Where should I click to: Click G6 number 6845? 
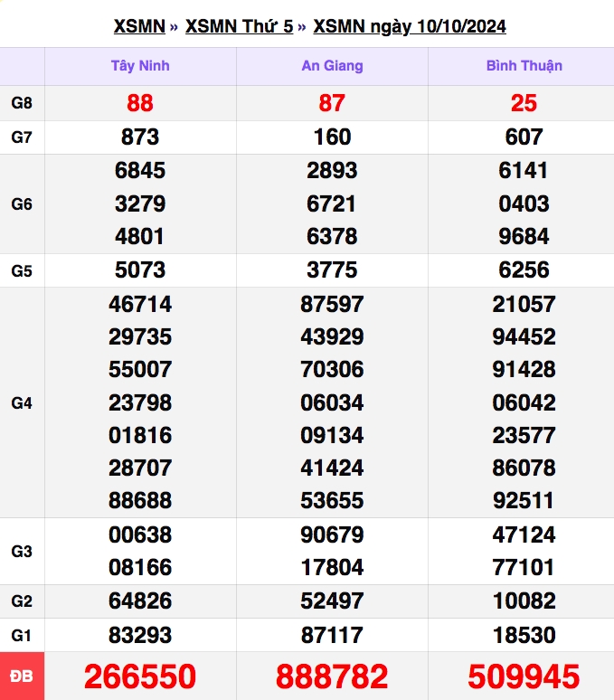click(x=140, y=170)
